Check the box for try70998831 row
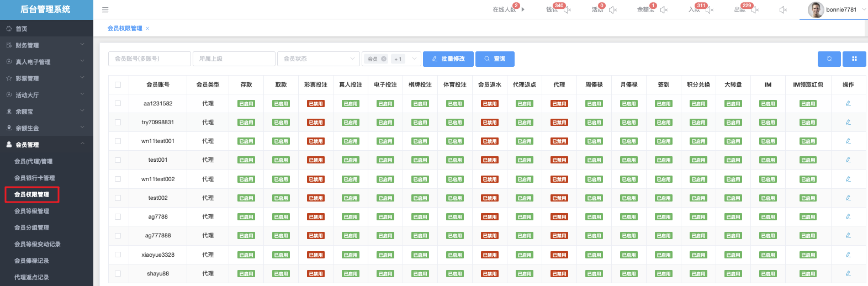This screenshot has width=868, height=286. coord(118,122)
